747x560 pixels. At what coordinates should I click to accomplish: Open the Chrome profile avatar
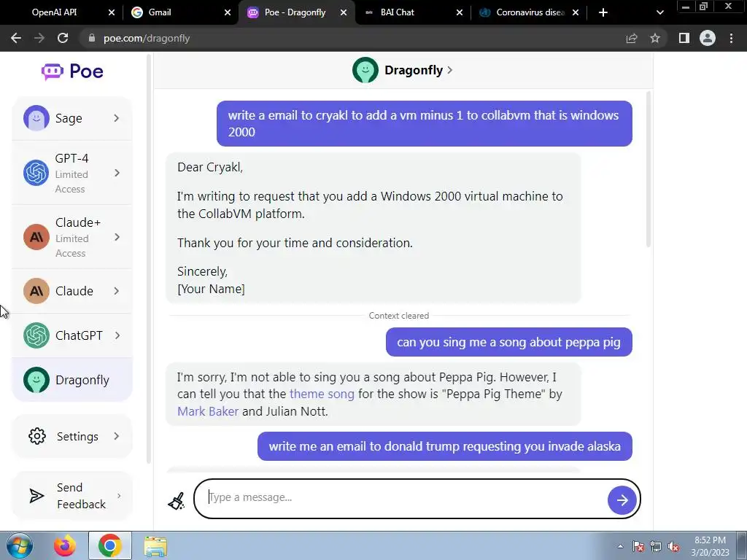click(x=708, y=38)
